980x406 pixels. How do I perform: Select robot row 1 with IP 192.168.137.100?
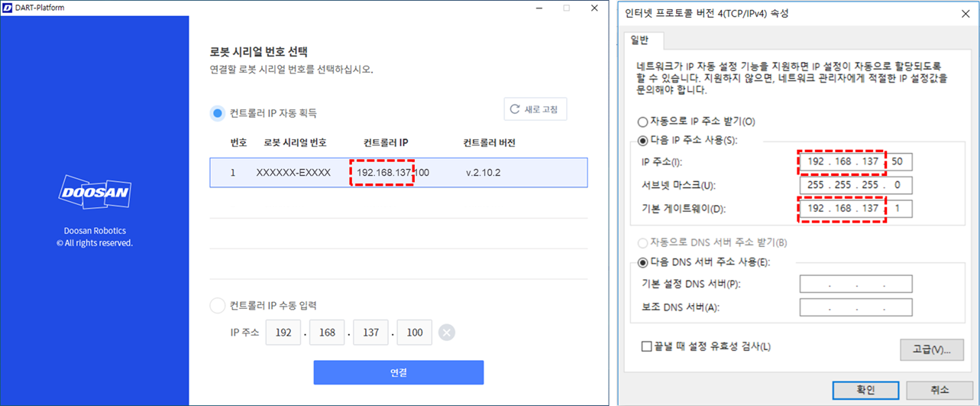point(399,173)
